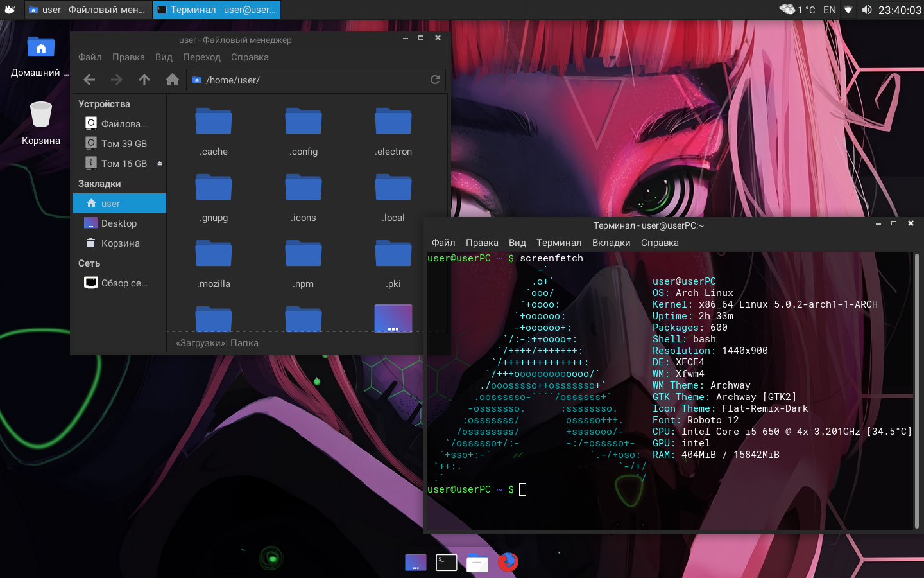Open file manager Правка menu
The height and width of the screenshot is (578, 924).
(128, 57)
